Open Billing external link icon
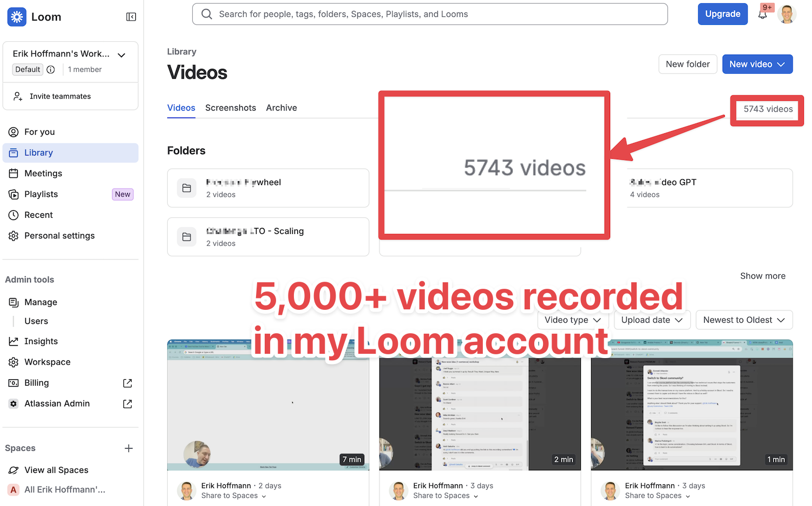The height and width of the screenshot is (506, 812). pos(128,383)
